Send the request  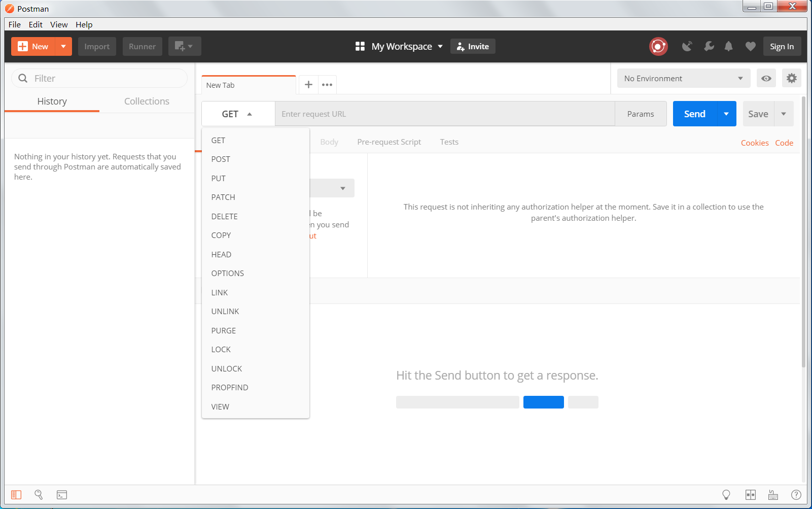[x=695, y=114]
